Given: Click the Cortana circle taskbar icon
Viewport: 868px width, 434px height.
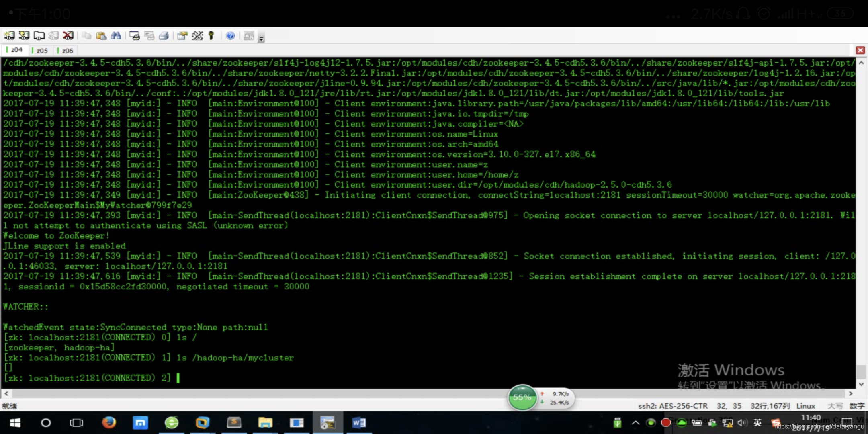Looking at the screenshot, I should pos(46,423).
